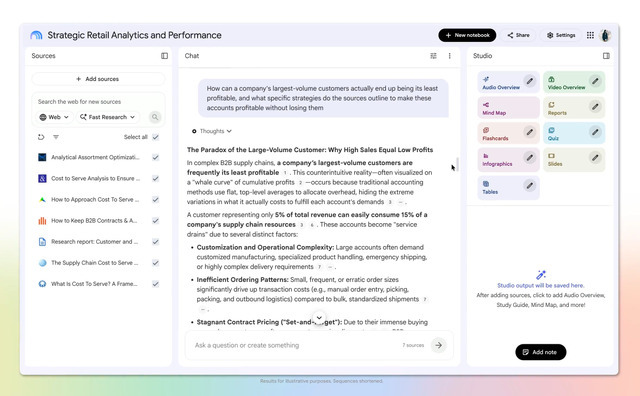Uncheck The Supply Chain Cost to Serve checkbox
640x396 pixels.
click(156, 263)
